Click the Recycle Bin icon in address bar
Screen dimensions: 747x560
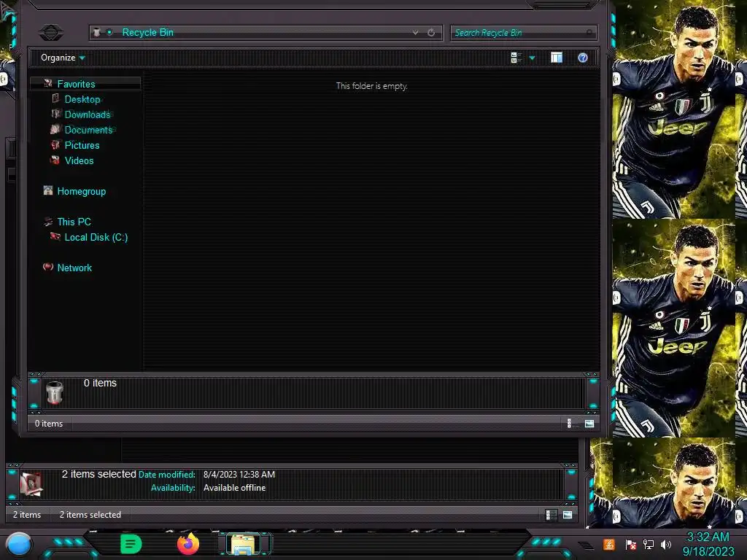coord(97,32)
